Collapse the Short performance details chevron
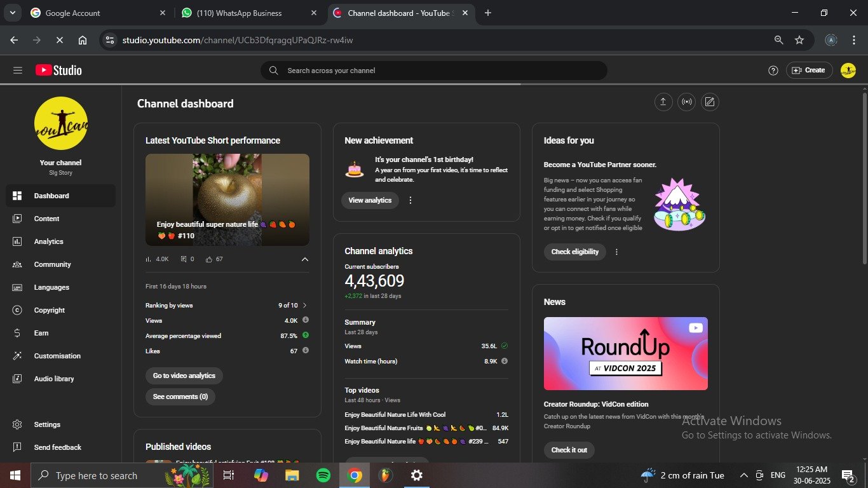Screen dimensions: 868x488 click(x=305, y=259)
